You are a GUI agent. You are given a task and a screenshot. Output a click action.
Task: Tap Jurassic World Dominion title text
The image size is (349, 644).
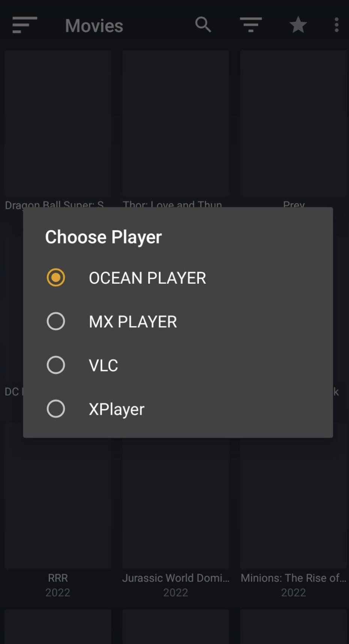click(x=175, y=578)
